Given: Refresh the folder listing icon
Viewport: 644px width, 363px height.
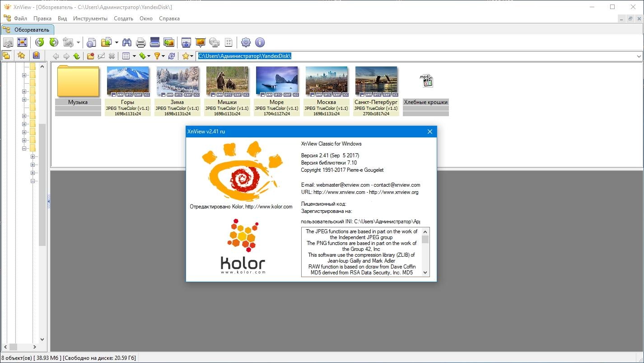Looking at the screenshot, I should [x=172, y=56].
